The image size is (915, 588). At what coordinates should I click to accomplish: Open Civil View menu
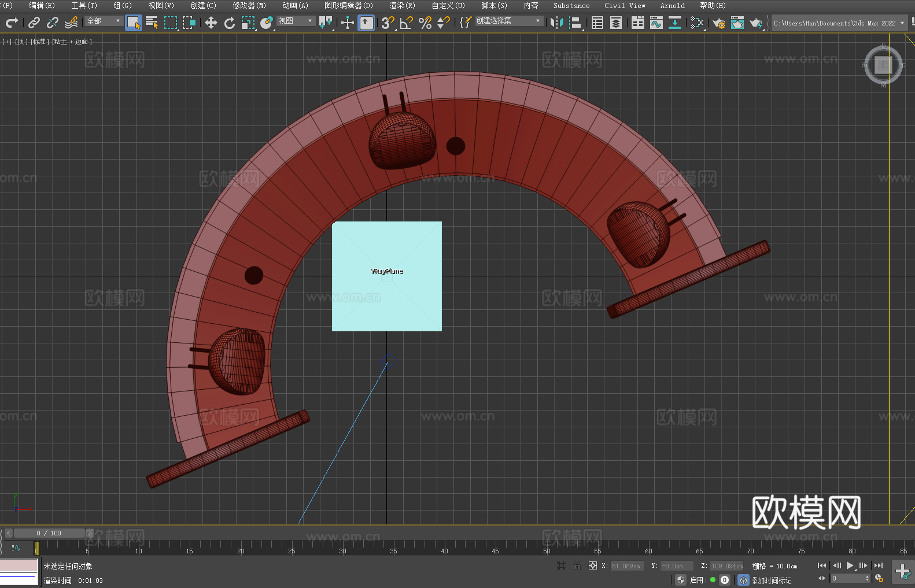[x=625, y=5]
